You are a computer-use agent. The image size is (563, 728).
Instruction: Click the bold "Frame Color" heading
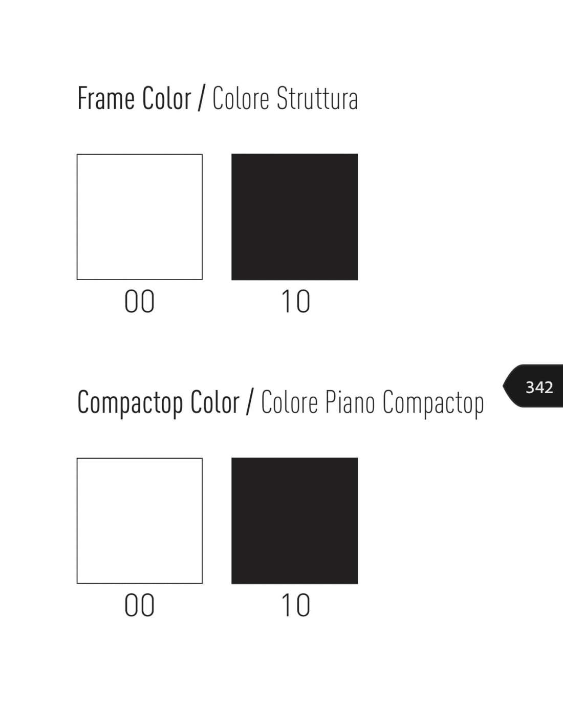pos(134,98)
